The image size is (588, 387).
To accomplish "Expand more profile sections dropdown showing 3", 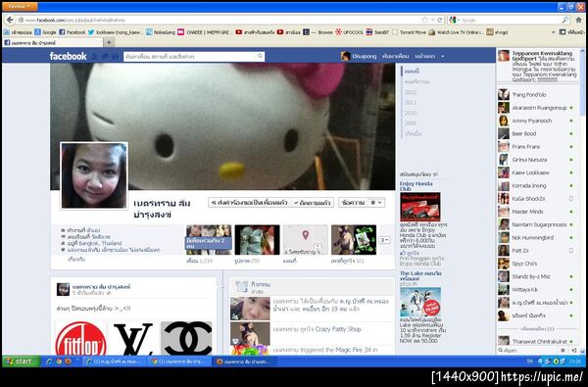I will 384,240.
